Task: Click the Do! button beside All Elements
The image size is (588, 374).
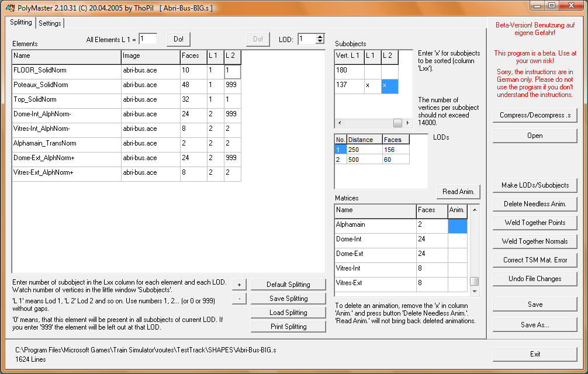Action: point(178,39)
